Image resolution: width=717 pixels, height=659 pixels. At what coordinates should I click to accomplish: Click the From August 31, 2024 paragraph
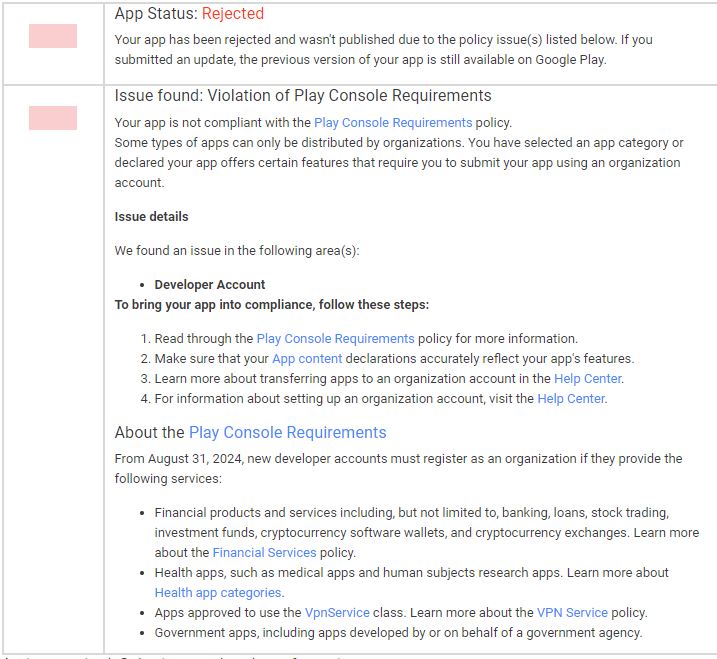point(398,468)
